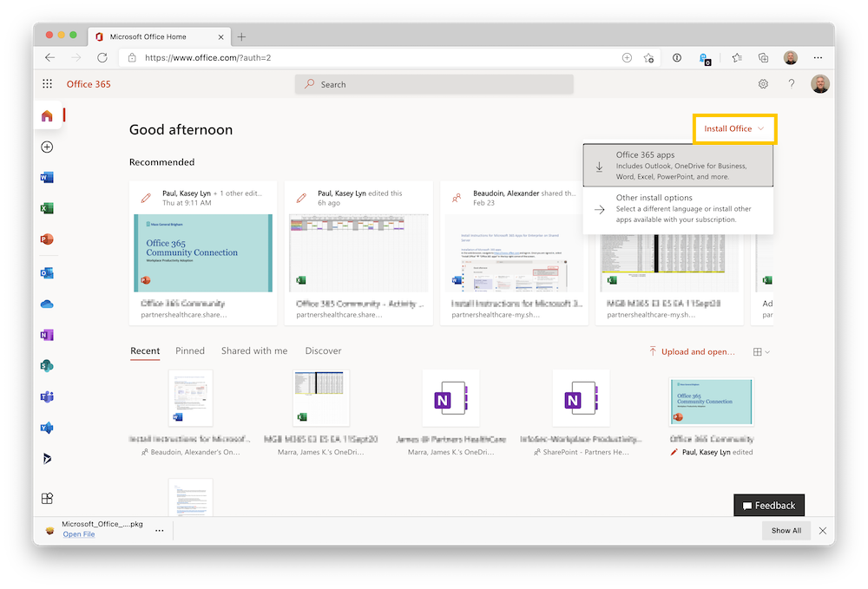Open OneDrive cloud icon in sidebar

47,304
